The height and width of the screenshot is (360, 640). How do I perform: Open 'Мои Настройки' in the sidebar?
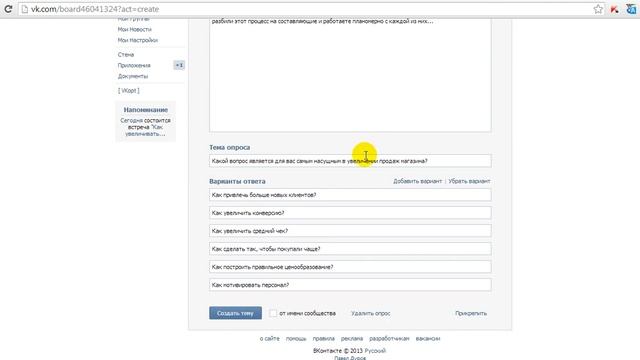point(138,40)
